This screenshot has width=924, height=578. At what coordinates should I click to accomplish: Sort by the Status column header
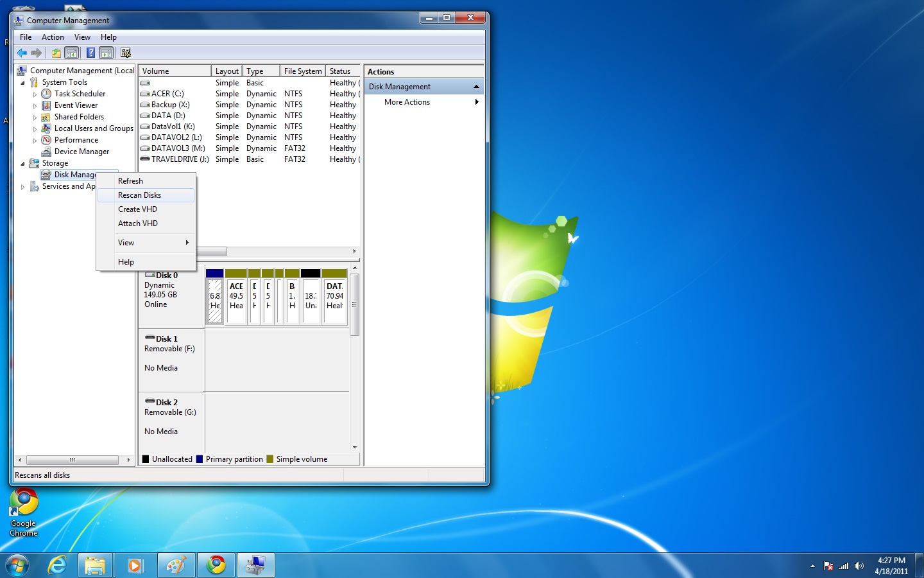tap(343, 71)
